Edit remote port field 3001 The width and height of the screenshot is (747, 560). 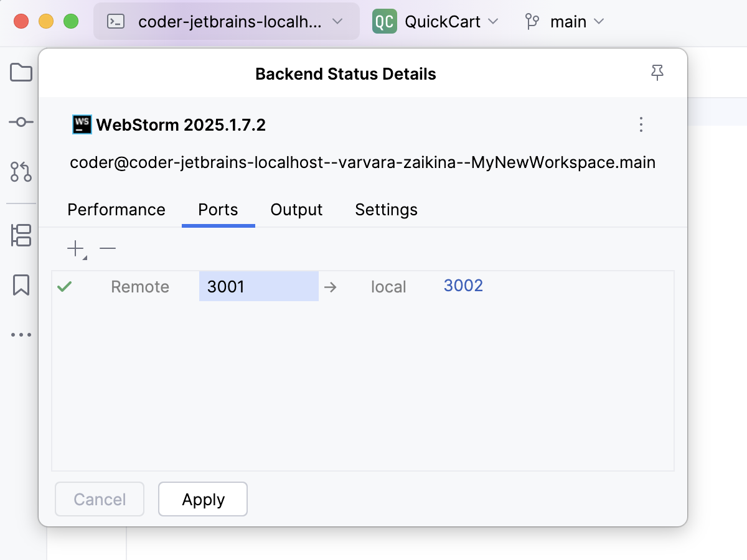pyautogui.click(x=259, y=286)
